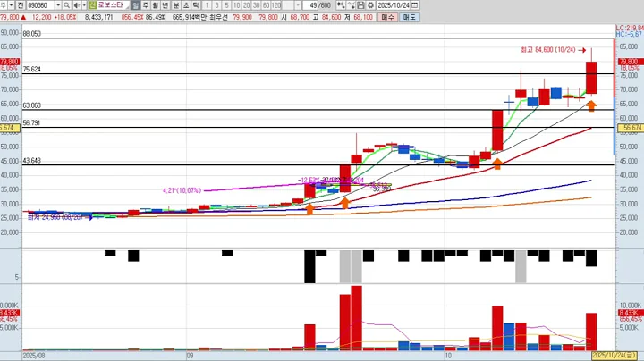Click the 88,050 horizontal line label
This screenshot has width=644, height=361.
pyautogui.click(x=31, y=34)
